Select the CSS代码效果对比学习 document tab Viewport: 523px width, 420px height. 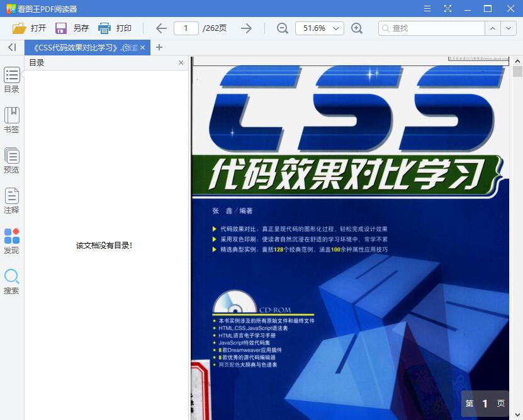[87, 48]
